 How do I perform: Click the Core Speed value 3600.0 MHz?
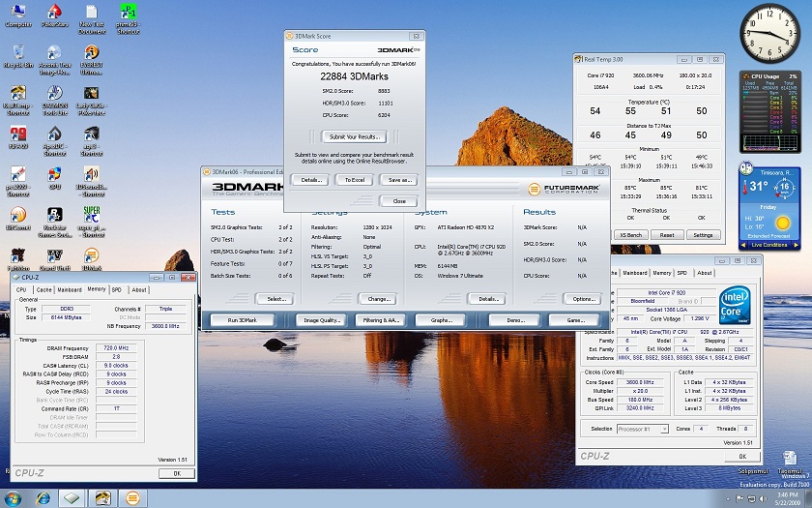click(x=640, y=382)
